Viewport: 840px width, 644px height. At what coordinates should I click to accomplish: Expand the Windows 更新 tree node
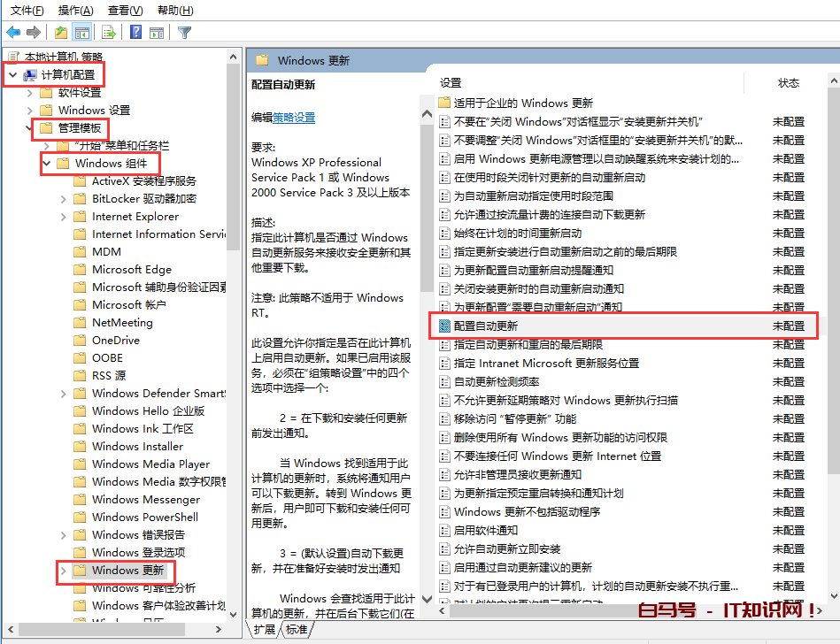point(64,571)
